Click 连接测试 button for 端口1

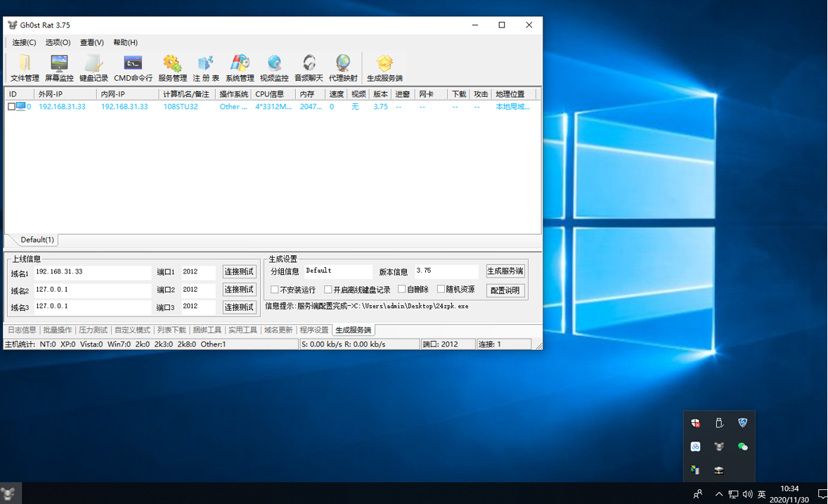(239, 271)
